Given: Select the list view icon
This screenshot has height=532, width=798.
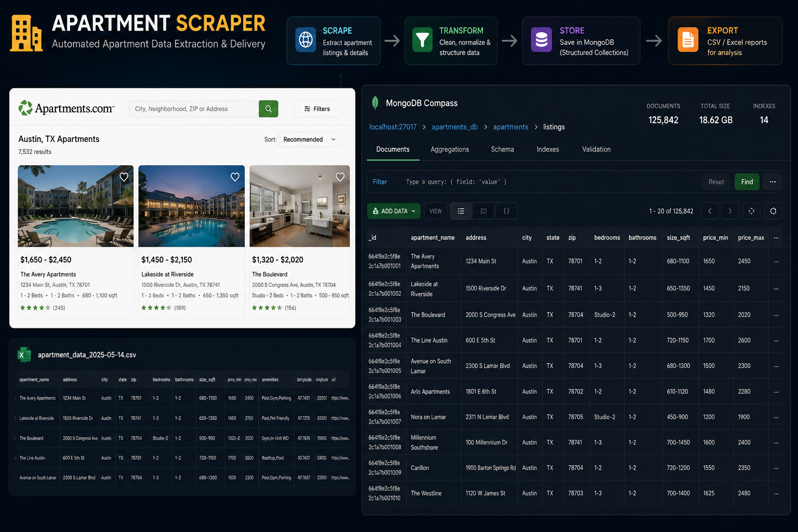Looking at the screenshot, I should click(x=461, y=211).
